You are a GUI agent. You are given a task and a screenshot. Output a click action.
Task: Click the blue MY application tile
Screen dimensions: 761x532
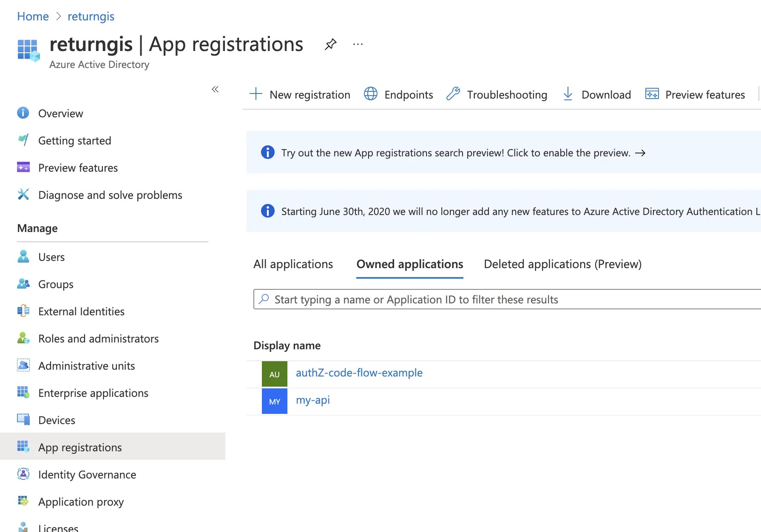(x=275, y=401)
